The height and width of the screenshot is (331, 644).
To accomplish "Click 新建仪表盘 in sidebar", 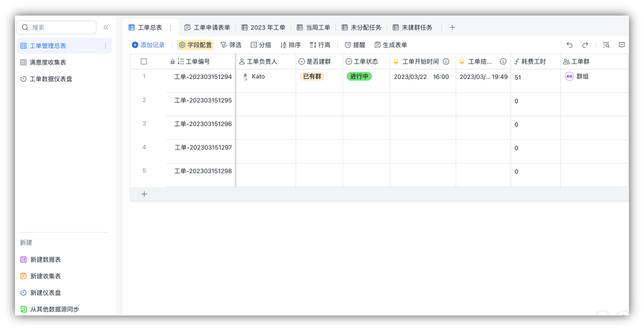I will (x=45, y=292).
